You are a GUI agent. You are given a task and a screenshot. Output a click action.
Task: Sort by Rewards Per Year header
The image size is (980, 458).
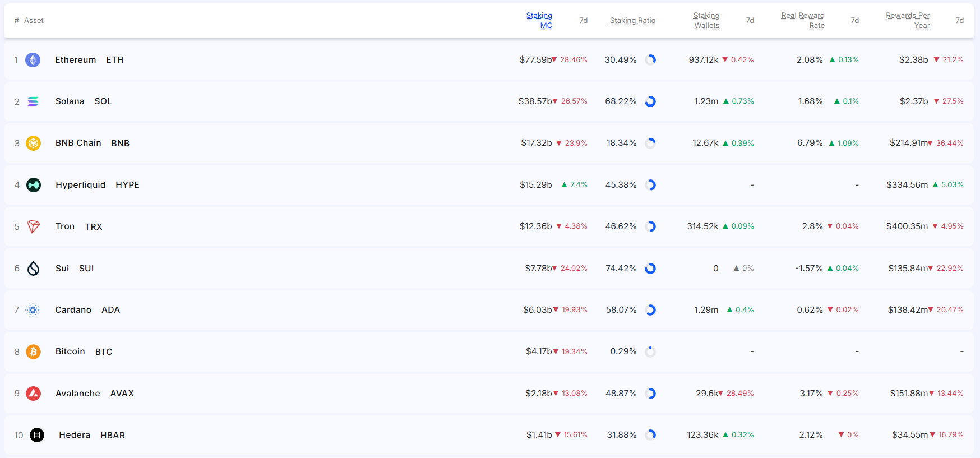pyautogui.click(x=908, y=20)
